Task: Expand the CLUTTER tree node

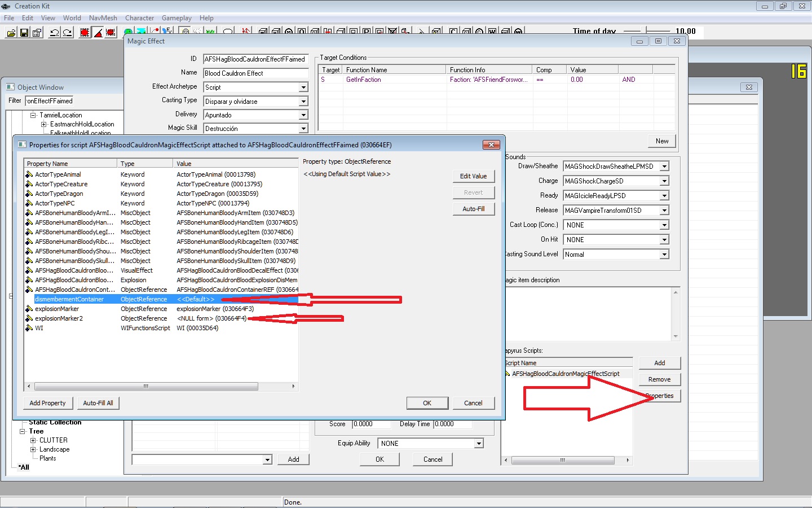Action: click(33, 440)
